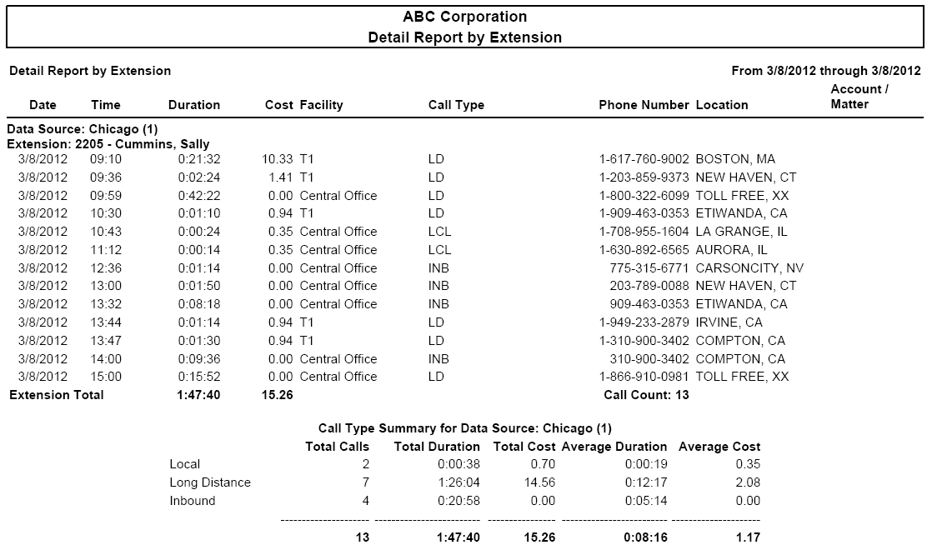
Task: Click the 'Extension Total' label
Action: point(57,395)
